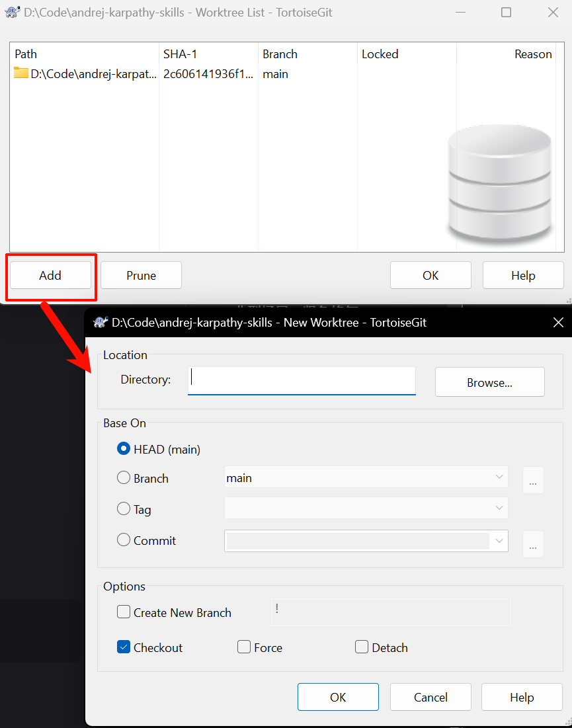Tick the Force checkbox
Viewport: 572px width, 728px height.
click(244, 647)
